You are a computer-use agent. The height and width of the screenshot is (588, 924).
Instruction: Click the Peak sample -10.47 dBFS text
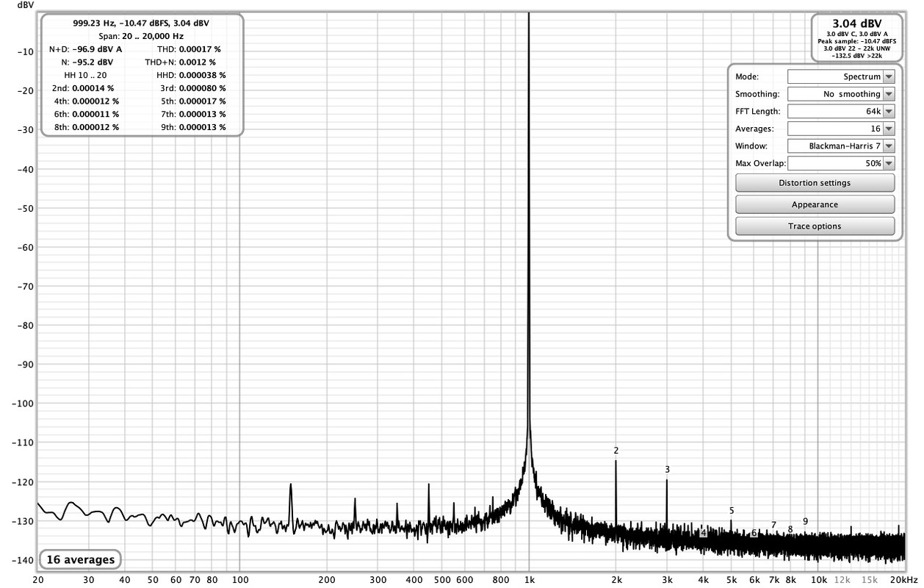(x=856, y=41)
